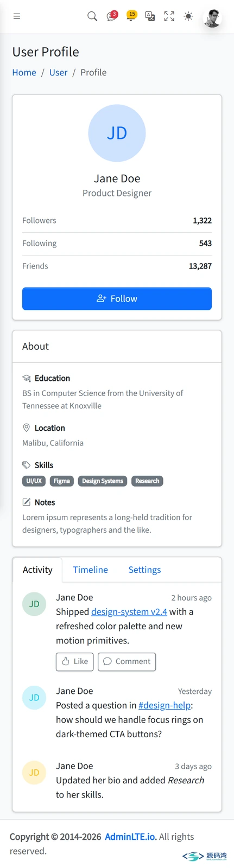Toggle the sun theme mode icon

point(188,16)
